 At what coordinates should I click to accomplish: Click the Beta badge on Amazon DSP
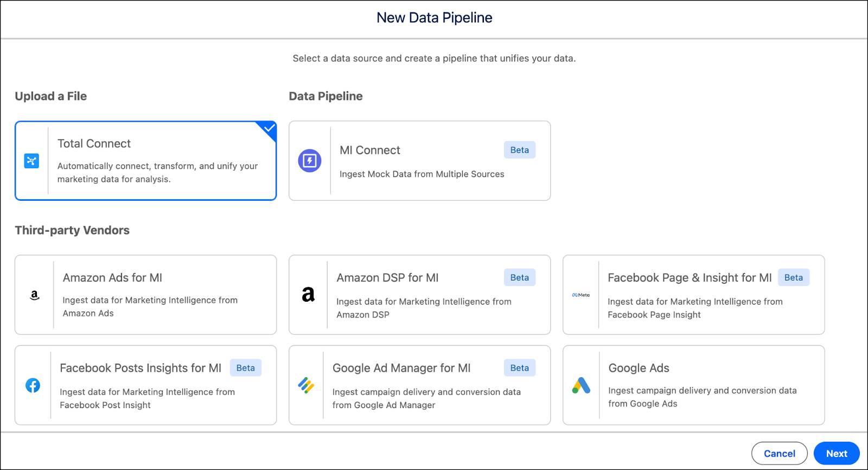click(x=519, y=277)
